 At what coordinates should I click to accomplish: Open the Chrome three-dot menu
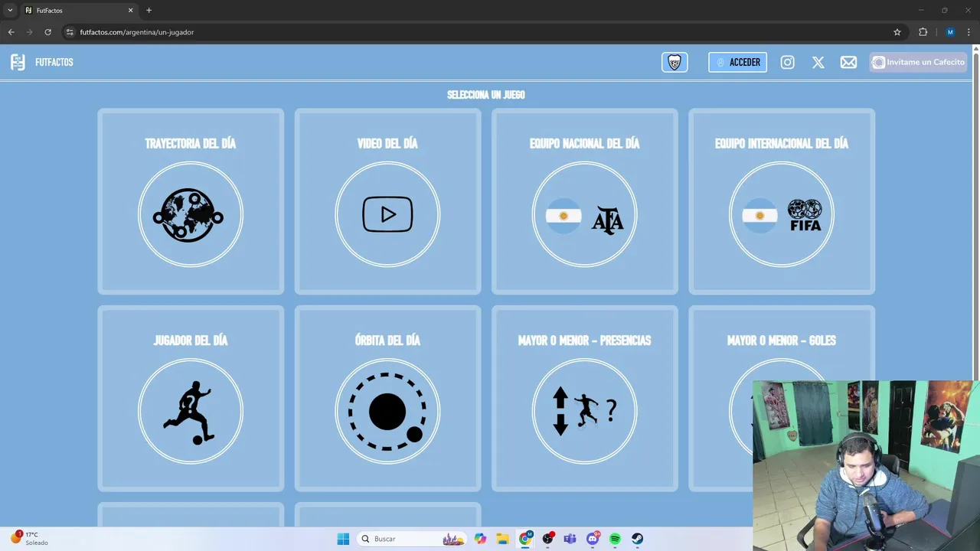point(969,32)
